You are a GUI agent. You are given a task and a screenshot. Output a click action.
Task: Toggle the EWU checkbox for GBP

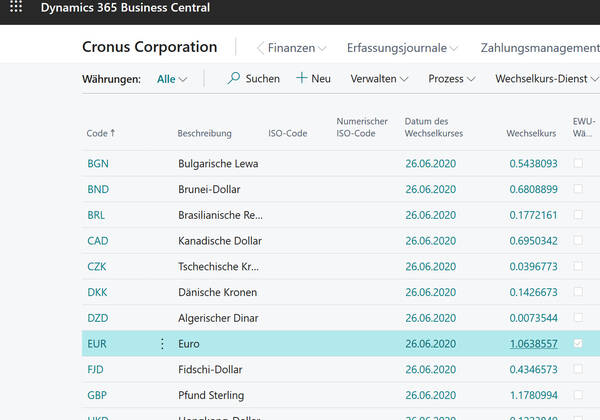[578, 395]
